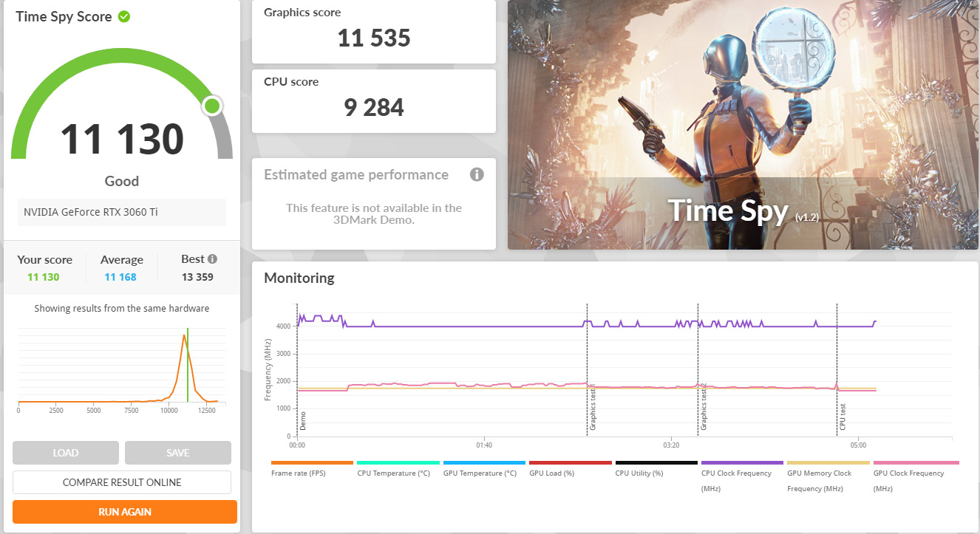Click the 11 130 Time Spy score

[122, 139]
